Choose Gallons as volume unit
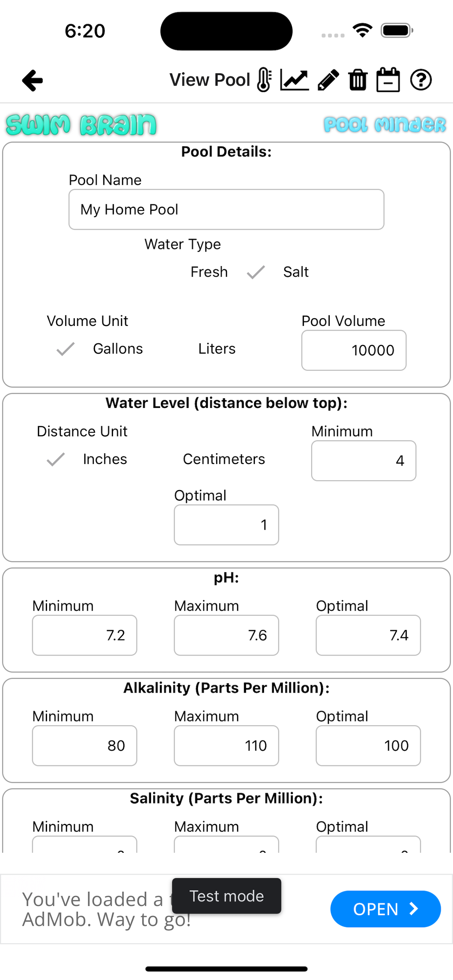The height and width of the screenshot is (980, 453). coord(118,349)
